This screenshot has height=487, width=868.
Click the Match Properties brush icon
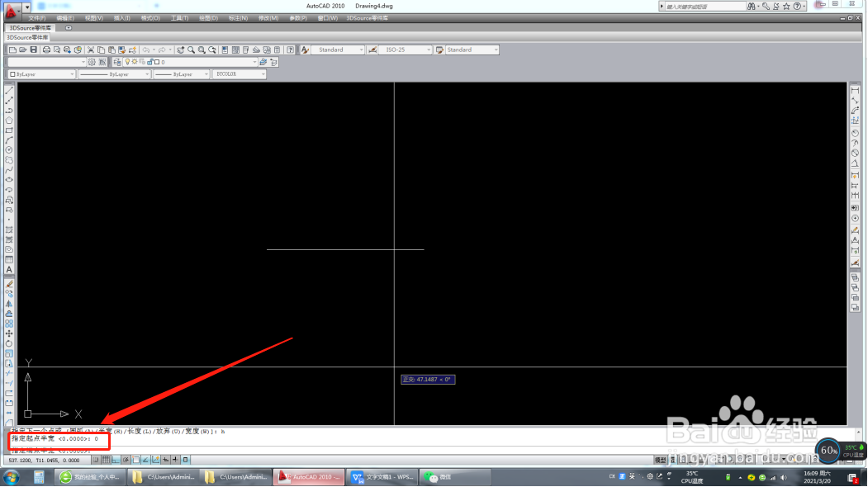tap(121, 50)
